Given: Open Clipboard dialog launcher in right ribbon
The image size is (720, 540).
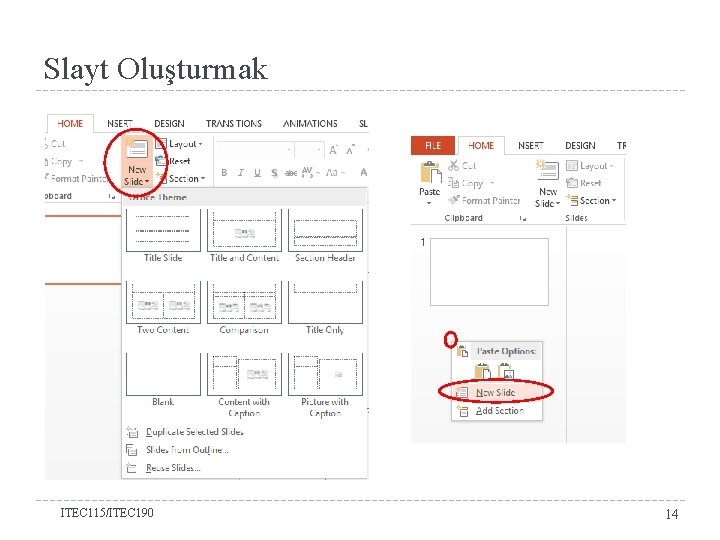Looking at the screenshot, I should 523,219.
